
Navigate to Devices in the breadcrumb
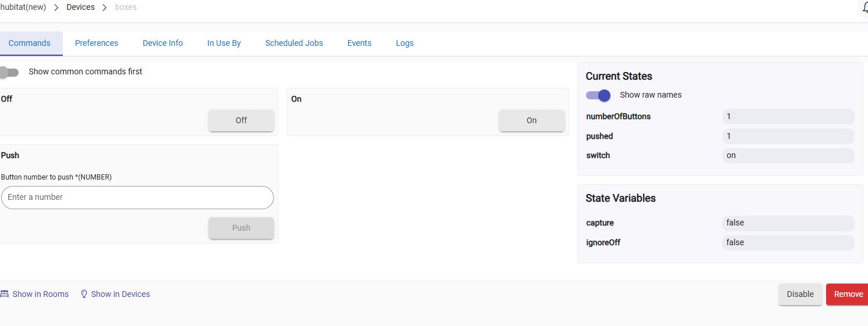pyautogui.click(x=80, y=8)
